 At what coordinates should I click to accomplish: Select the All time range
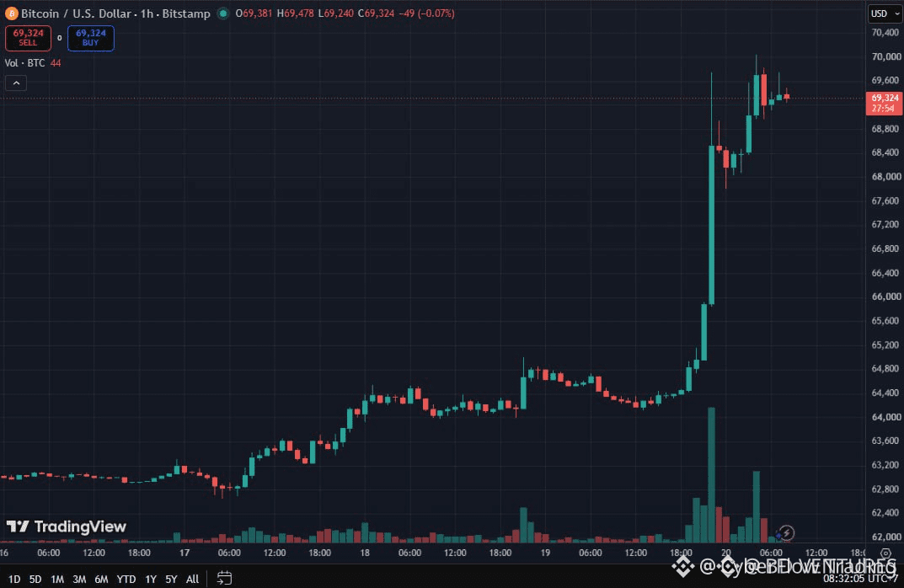tap(193, 579)
